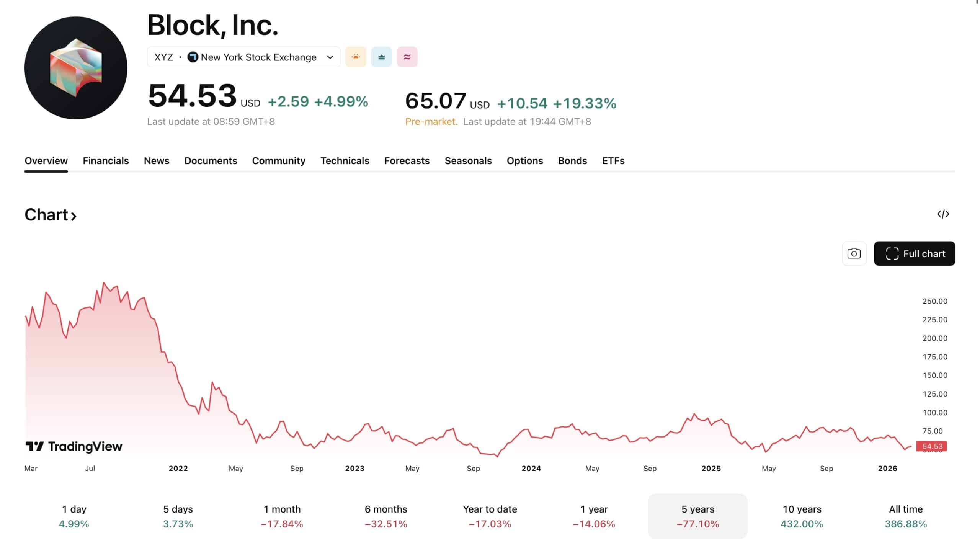Image resolution: width=980 pixels, height=542 pixels.
Task: Take a chart snapshot with the camera icon
Action: (854, 253)
